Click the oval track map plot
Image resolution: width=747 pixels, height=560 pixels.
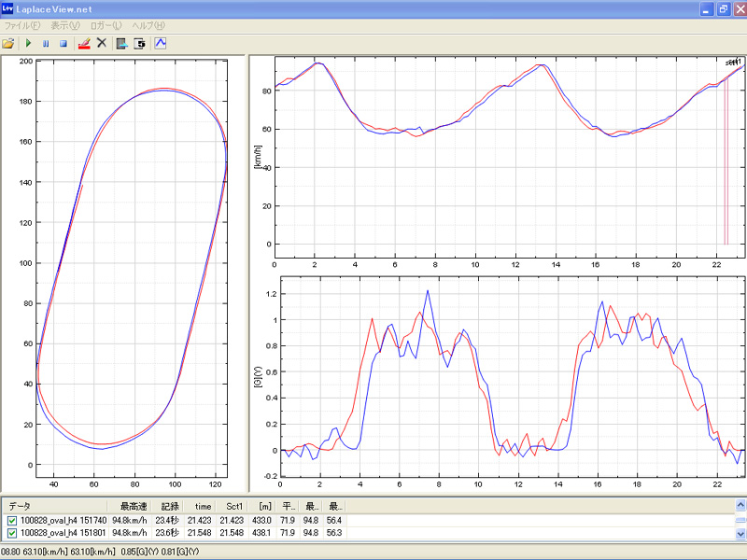point(132,269)
